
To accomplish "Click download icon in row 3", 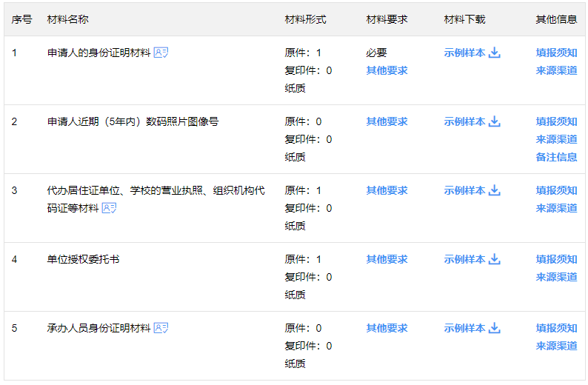I will click(x=495, y=190).
